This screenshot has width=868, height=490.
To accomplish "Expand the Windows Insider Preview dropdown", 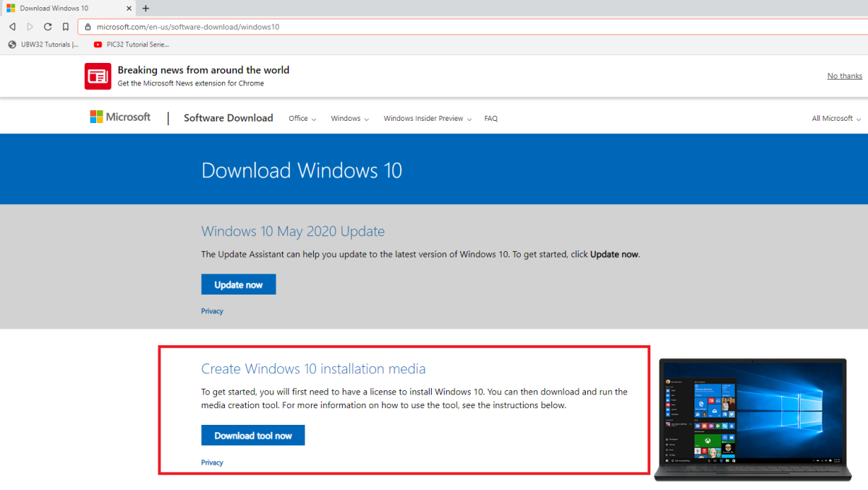I will (427, 118).
